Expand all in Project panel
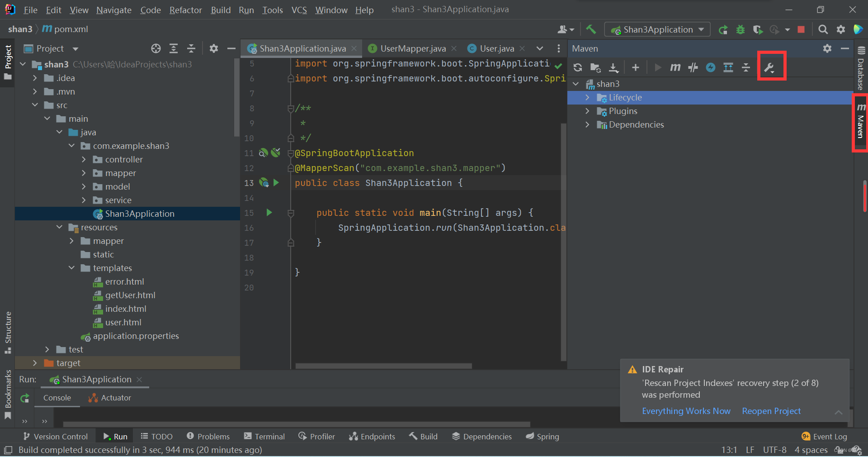 [x=174, y=48]
